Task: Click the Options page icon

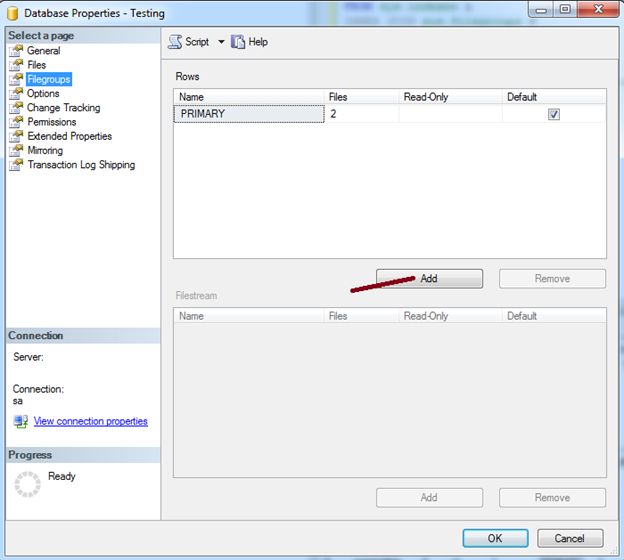Action: [x=16, y=94]
